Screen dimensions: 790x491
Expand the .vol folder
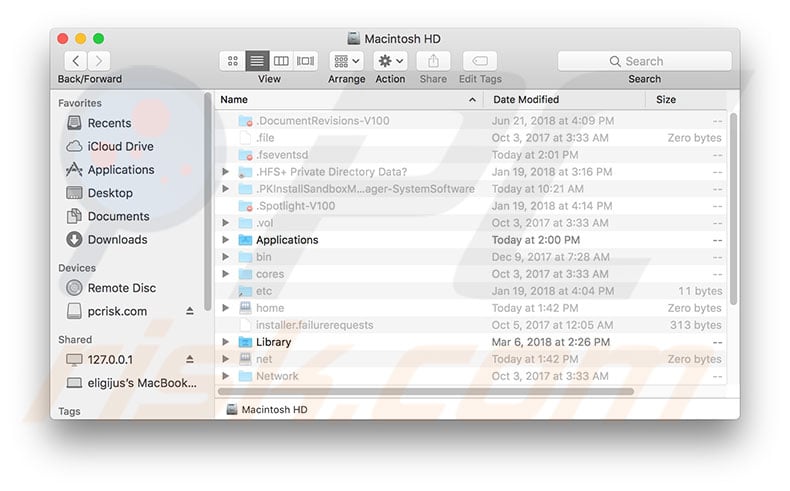coord(226,223)
